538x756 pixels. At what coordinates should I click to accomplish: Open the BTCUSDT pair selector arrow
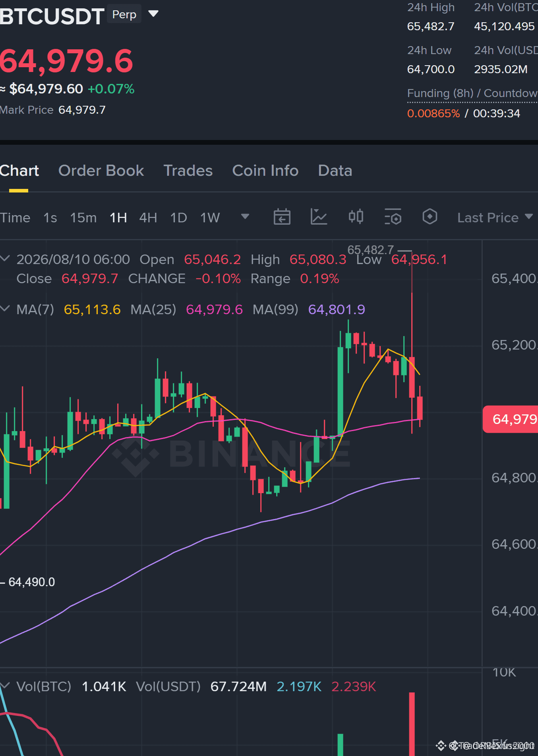coord(153,14)
